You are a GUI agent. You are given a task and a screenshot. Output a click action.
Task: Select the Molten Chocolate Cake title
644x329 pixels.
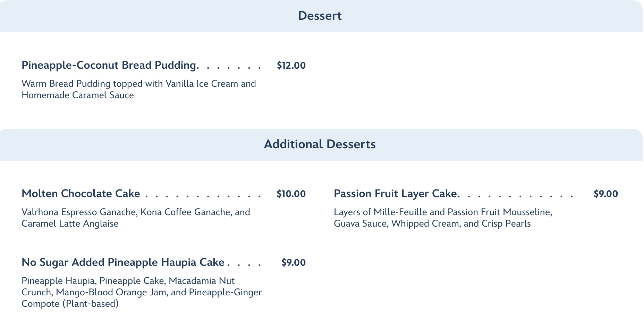coord(80,194)
